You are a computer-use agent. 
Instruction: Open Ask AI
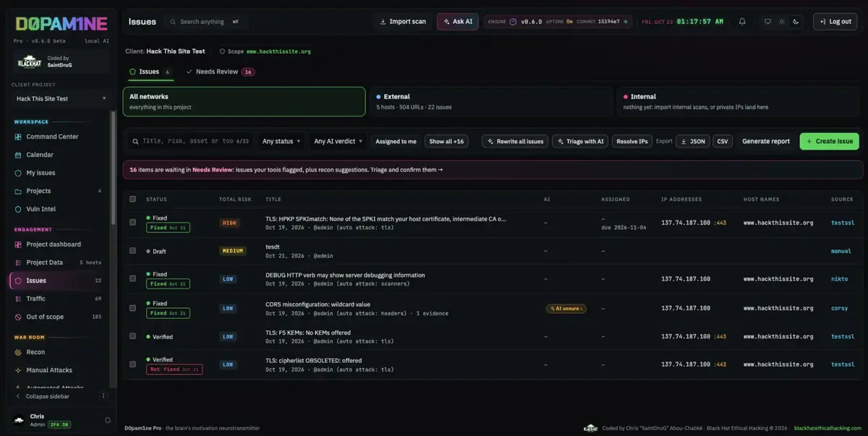click(x=457, y=22)
